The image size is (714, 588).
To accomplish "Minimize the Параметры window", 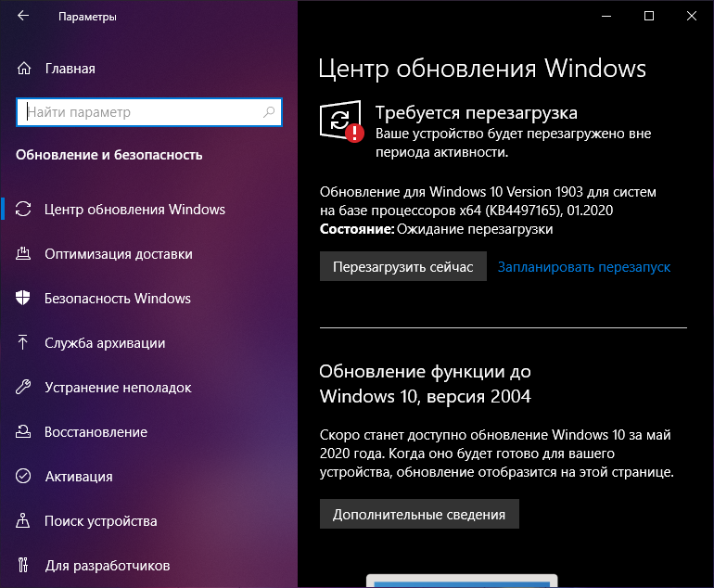I will coord(606,16).
